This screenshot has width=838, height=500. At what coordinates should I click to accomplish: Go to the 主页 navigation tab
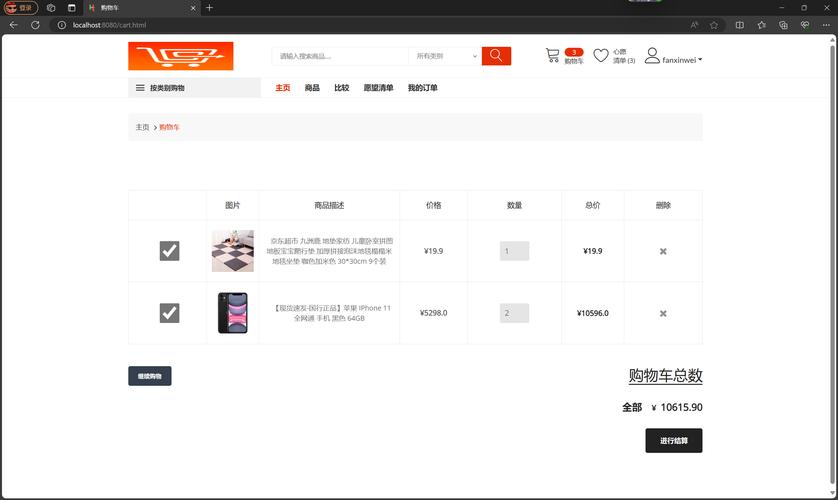tap(282, 88)
